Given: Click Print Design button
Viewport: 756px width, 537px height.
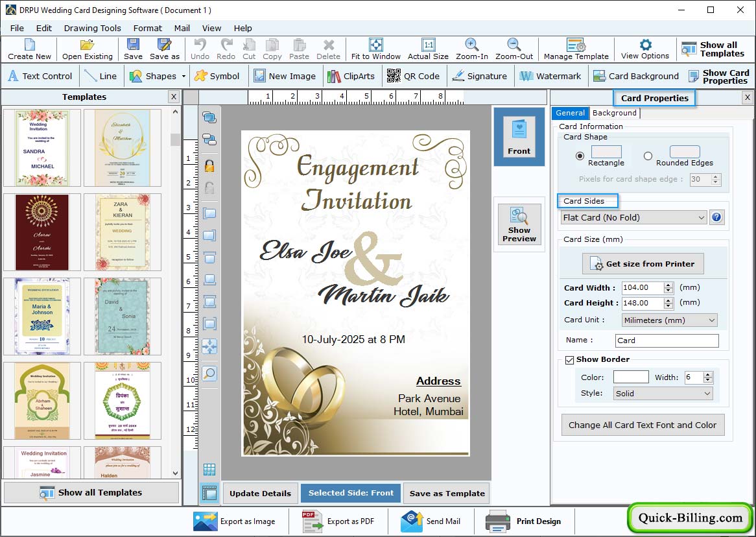Looking at the screenshot, I should pos(524,521).
